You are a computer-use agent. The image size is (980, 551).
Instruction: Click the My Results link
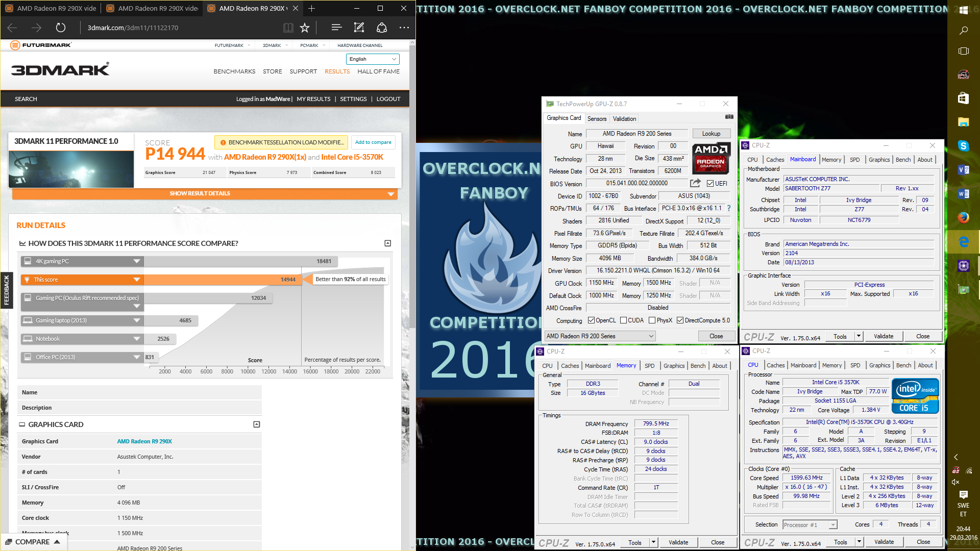click(313, 99)
